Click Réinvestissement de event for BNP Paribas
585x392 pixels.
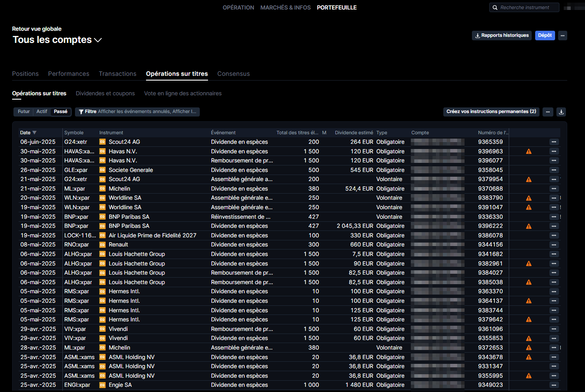click(x=240, y=217)
